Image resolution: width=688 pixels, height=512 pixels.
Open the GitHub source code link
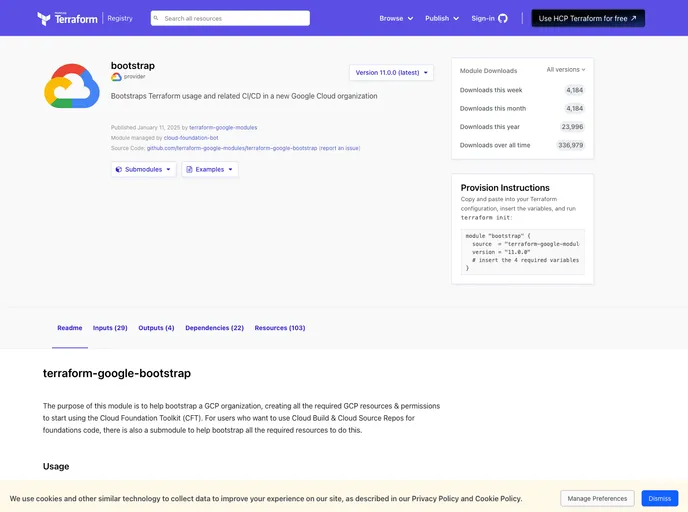[x=232, y=148]
